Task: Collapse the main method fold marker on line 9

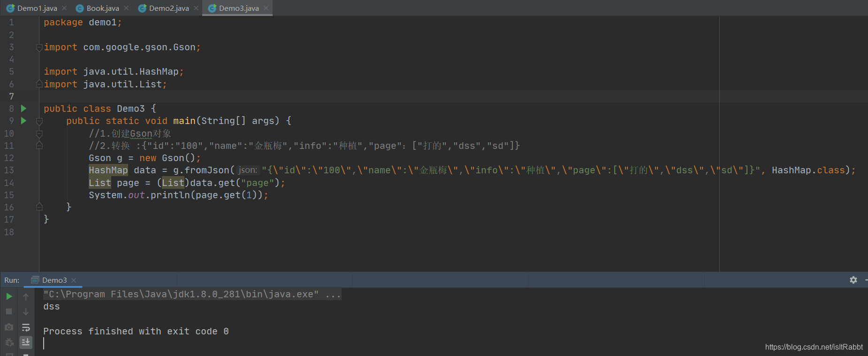Action: tap(39, 121)
